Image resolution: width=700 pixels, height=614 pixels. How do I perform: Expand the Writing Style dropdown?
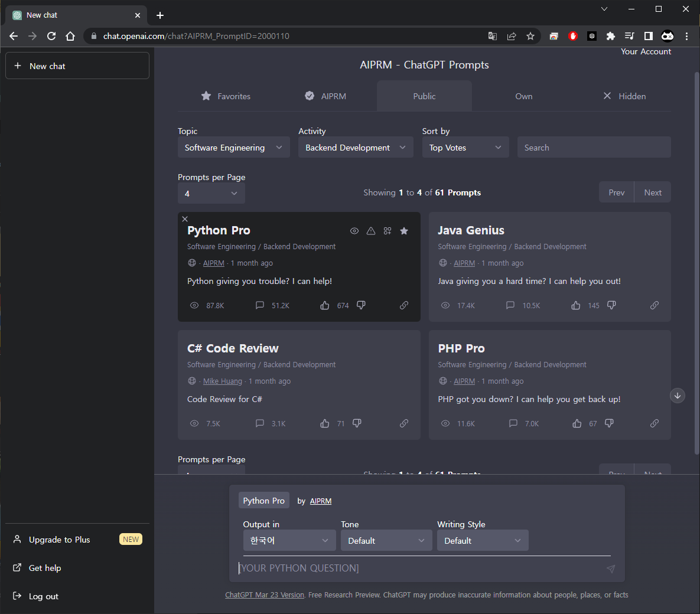483,540
